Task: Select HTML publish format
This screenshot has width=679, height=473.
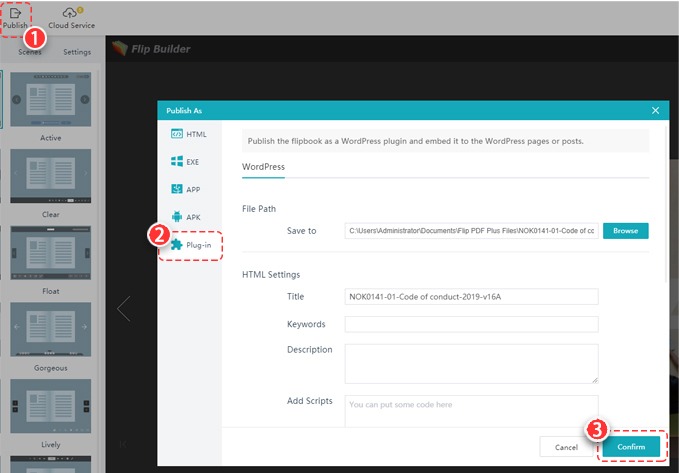Action: pos(189,134)
